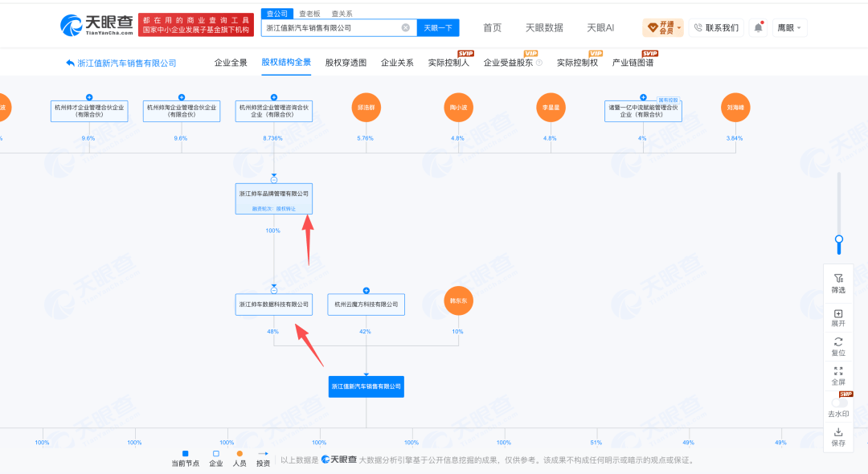Viewport: 868px width, 474px height.
Task: Open the 实际控制人 tab
Action: tap(448, 63)
